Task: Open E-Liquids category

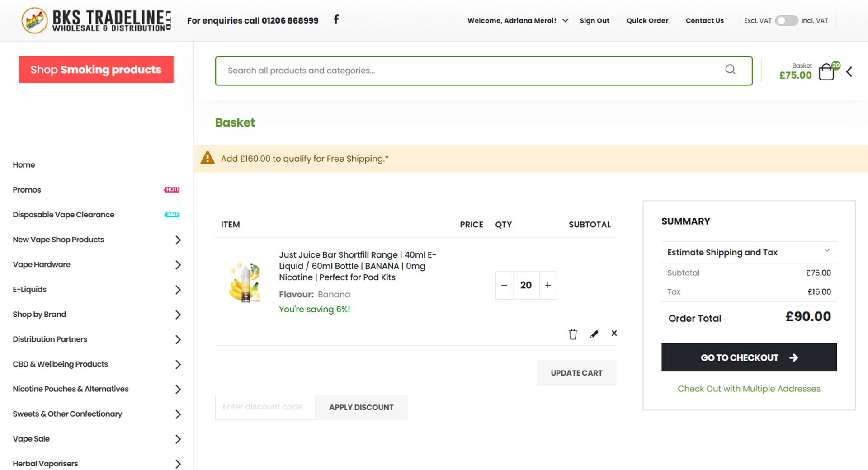Action: [29, 289]
